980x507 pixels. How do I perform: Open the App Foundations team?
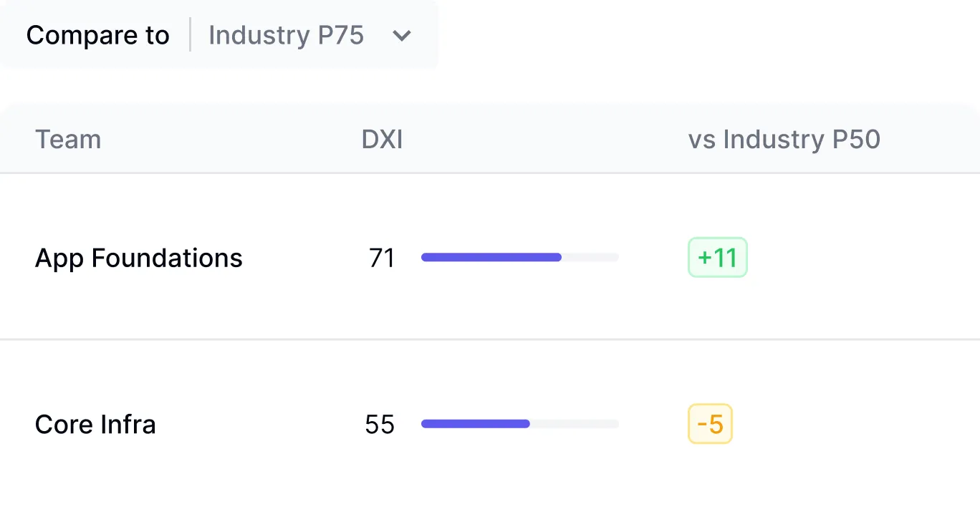139,258
